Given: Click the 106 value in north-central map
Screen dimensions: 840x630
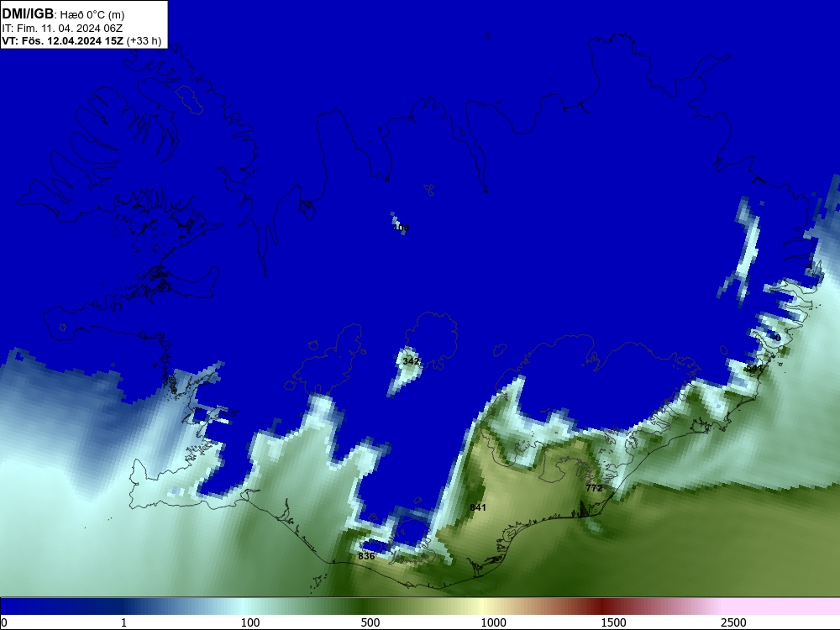Looking at the screenshot, I should point(401,228).
